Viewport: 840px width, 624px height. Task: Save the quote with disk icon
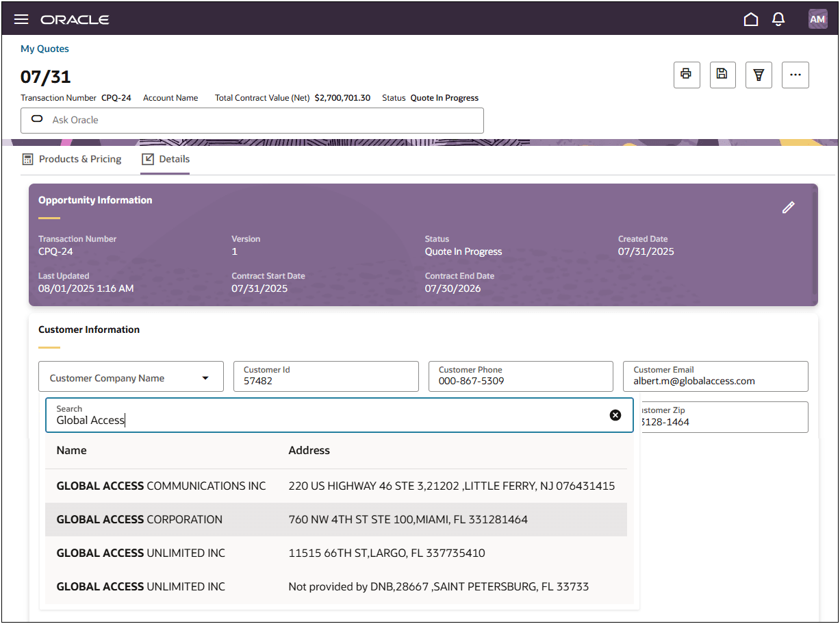[x=722, y=75]
